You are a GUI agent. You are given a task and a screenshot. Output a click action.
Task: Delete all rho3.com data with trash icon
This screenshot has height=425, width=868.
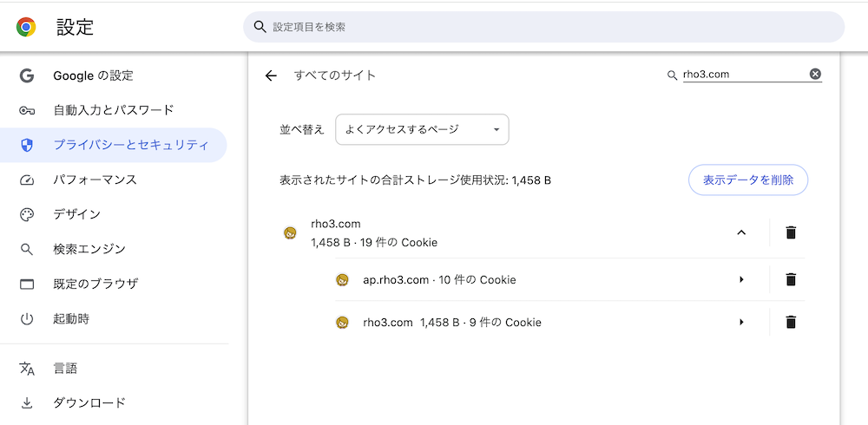click(791, 233)
